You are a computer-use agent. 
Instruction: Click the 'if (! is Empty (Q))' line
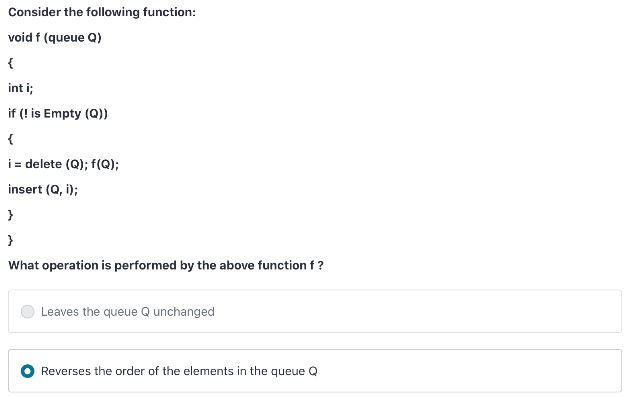[58, 113]
